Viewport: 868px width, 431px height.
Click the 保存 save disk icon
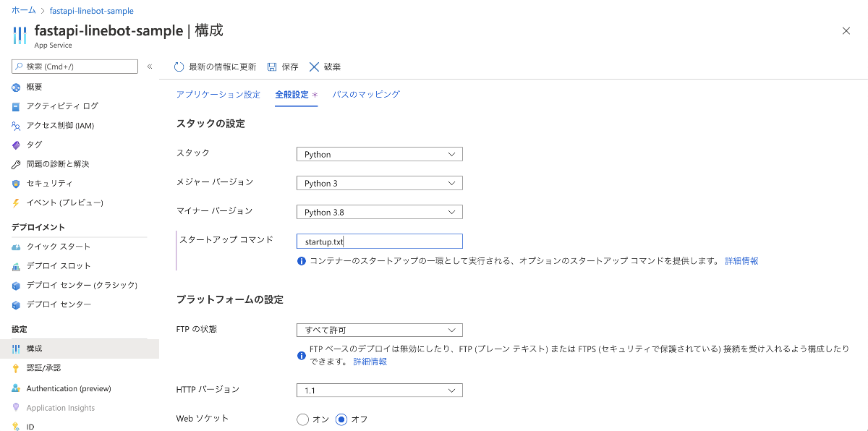coord(272,67)
